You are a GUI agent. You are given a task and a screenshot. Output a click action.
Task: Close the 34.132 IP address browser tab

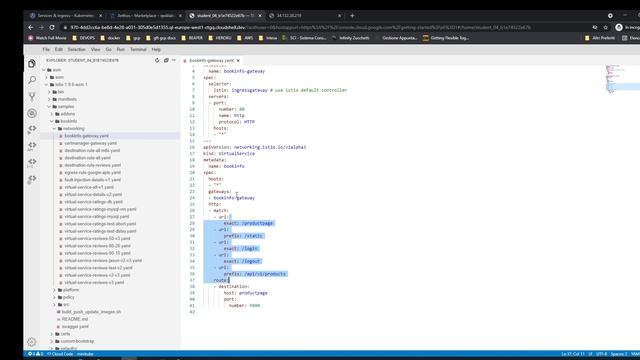tap(340, 16)
